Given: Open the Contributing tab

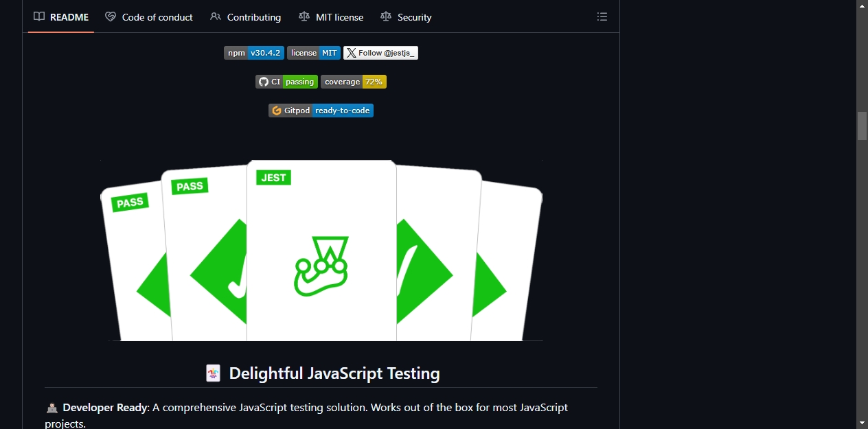Looking at the screenshot, I should 246,17.
